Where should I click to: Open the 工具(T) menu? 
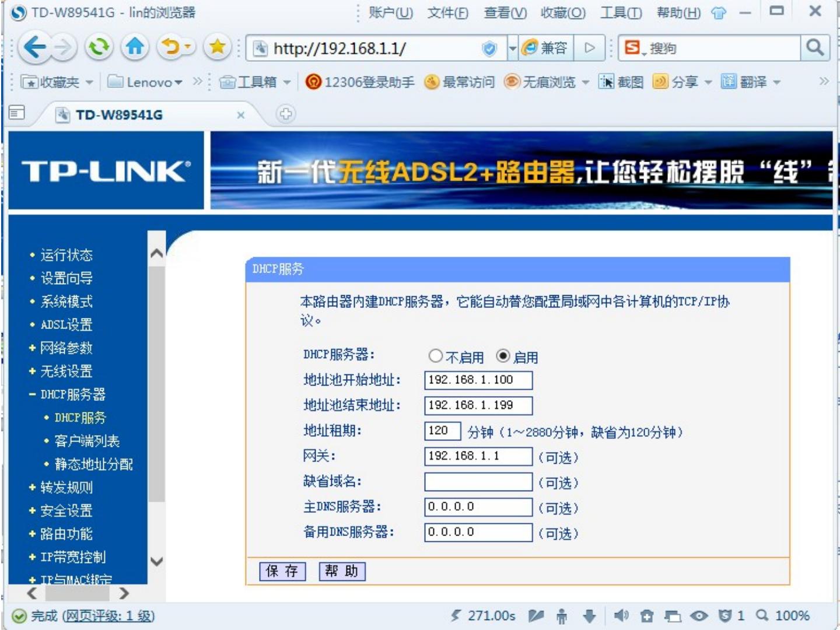pos(621,13)
